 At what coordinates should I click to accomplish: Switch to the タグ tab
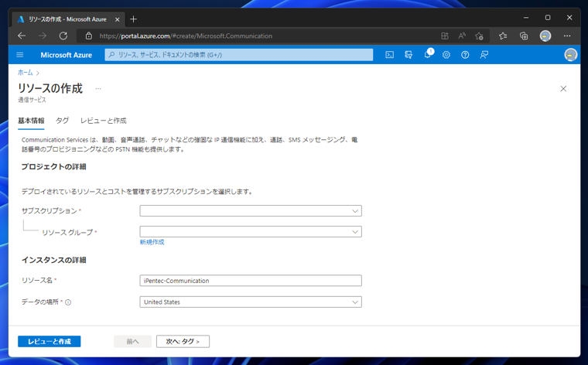click(x=62, y=121)
